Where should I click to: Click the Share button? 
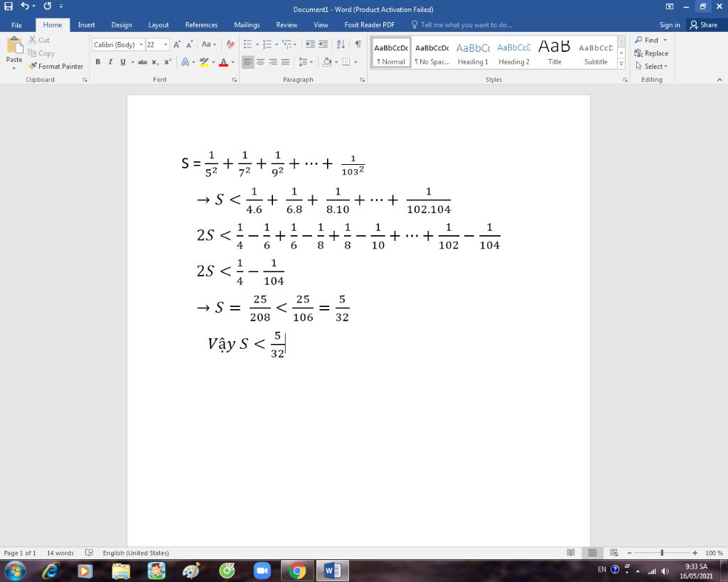703,25
